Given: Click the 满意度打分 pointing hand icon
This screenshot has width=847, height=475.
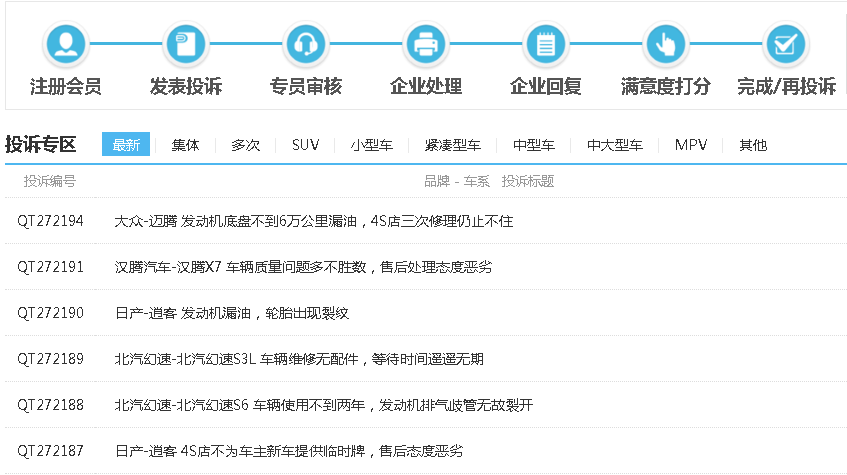Looking at the screenshot, I should (666, 44).
